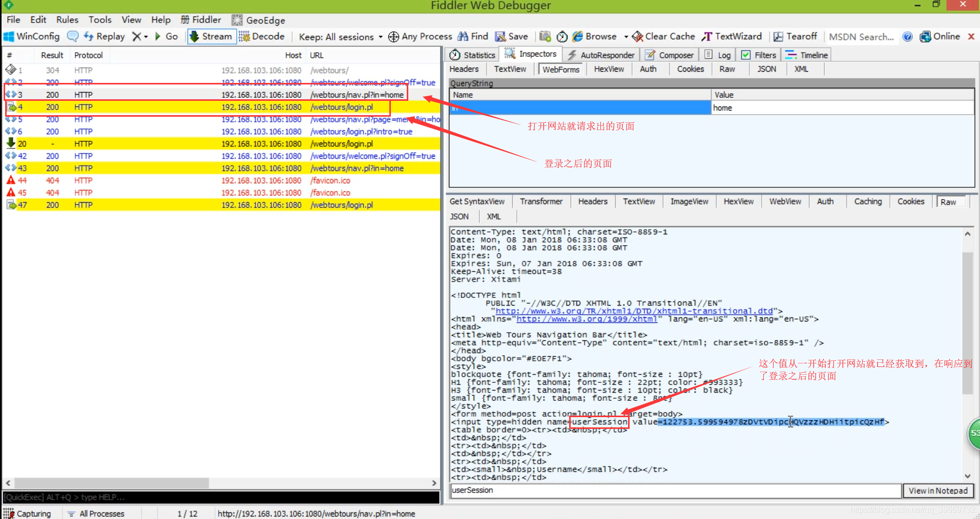
Task: Toggle the Decode button
Action: pos(262,36)
